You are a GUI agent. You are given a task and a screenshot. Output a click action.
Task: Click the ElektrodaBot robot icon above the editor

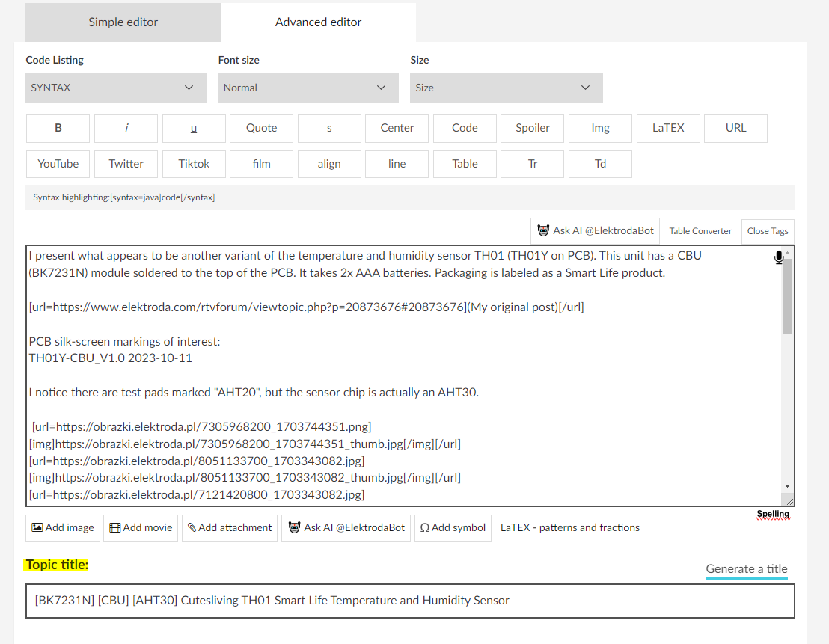[543, 230]
